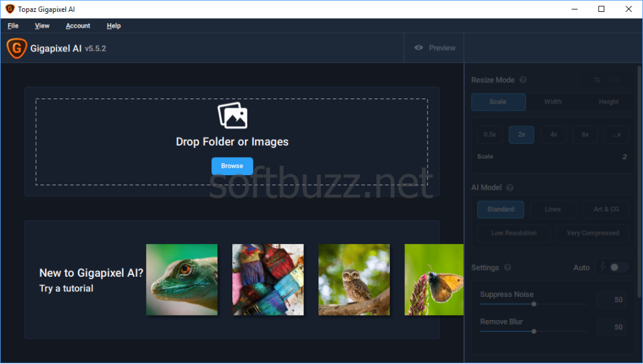Click the AI Model help icon
This screenshot has width=643, height=364.
(x=510, y=188)
